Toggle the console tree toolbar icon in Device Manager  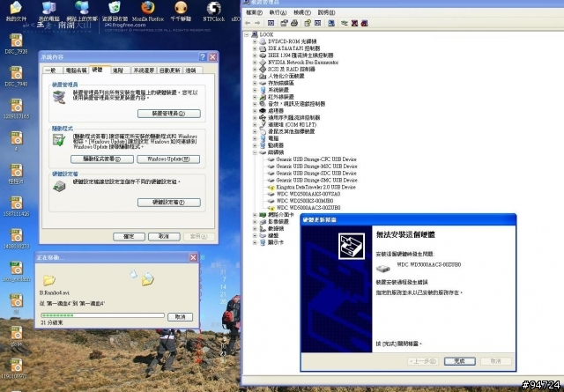click(x=271, y=23)
